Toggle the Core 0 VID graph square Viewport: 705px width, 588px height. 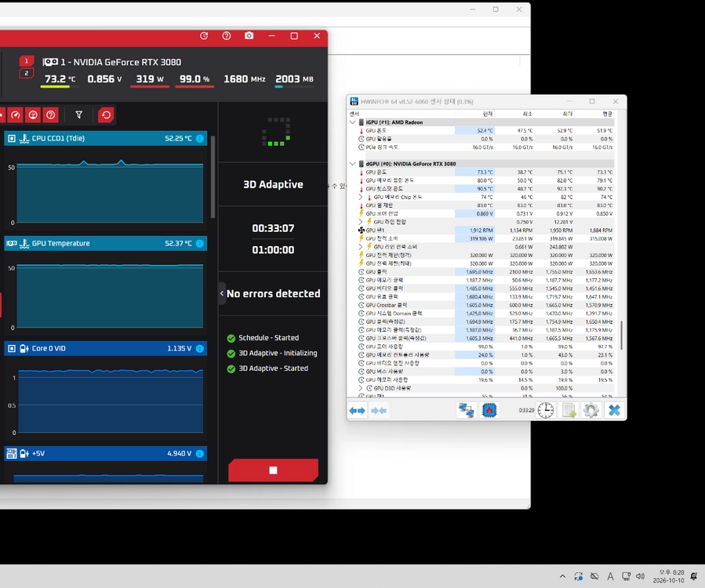tap(12, 348)
